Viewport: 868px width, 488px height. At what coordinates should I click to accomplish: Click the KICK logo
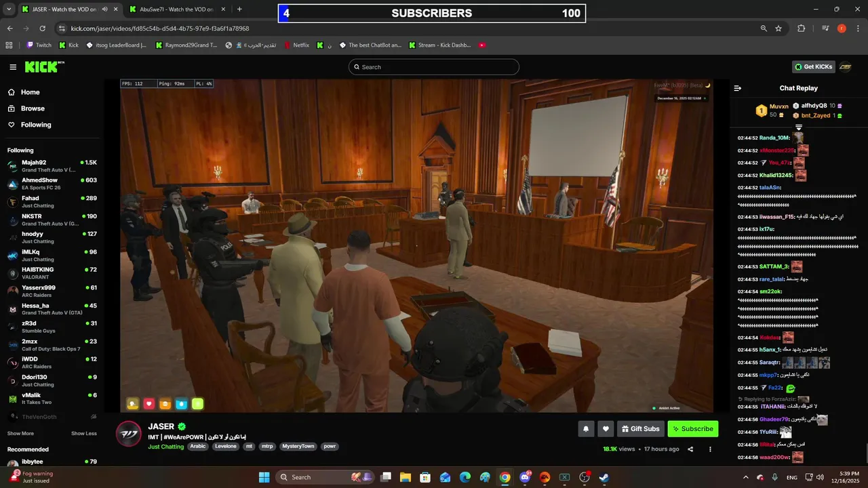(44, 66)
